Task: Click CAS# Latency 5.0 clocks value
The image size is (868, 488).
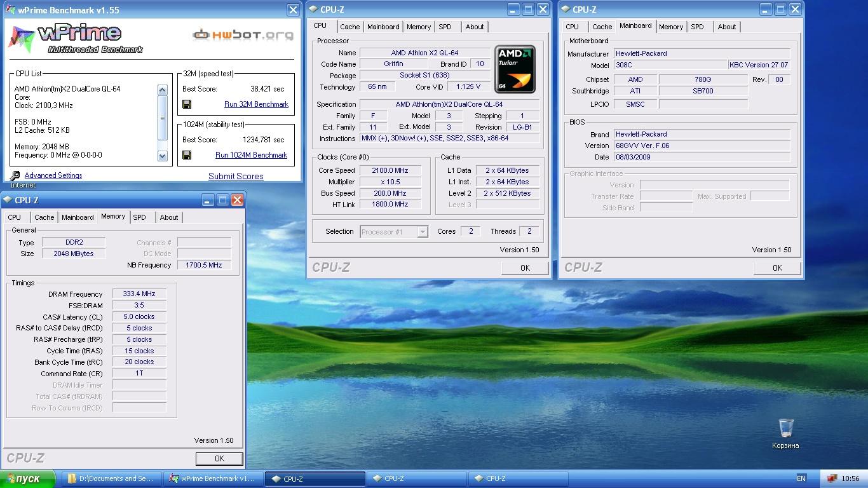Action: [x=139, y=316]
